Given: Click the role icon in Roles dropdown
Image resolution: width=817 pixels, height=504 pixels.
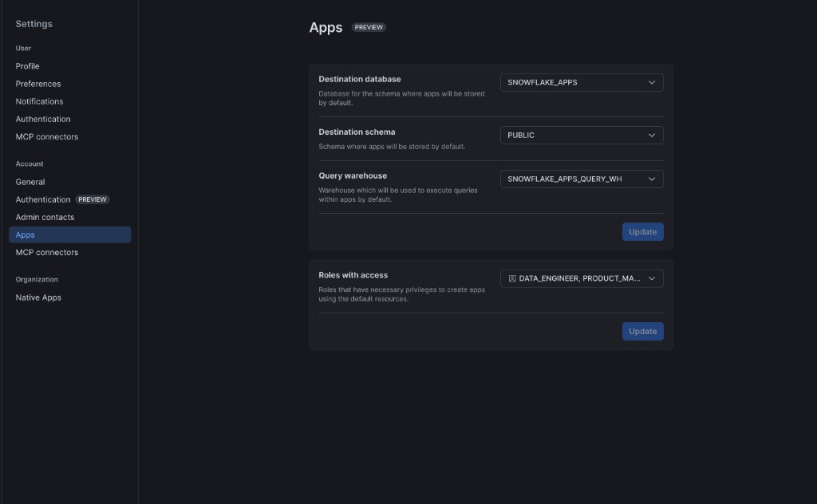Looking at the screenshot, I should click(512, 278).
